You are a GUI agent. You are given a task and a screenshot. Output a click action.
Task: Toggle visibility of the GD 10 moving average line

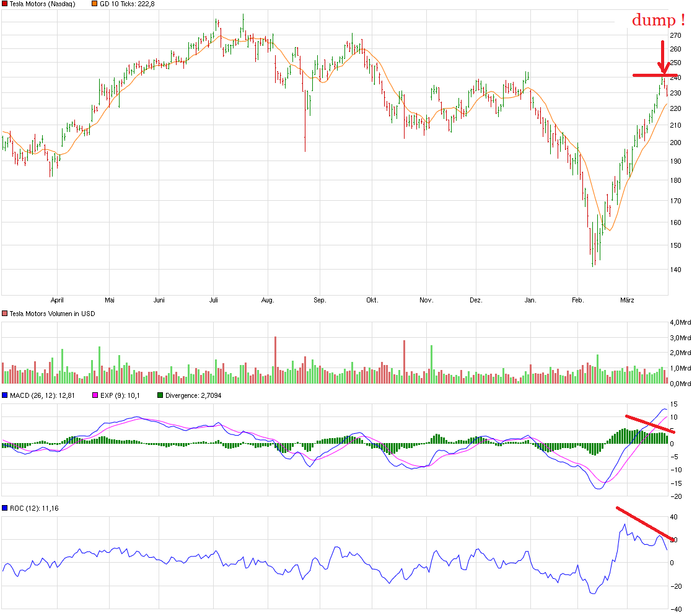pyautogui.click(x=94, y=4)
